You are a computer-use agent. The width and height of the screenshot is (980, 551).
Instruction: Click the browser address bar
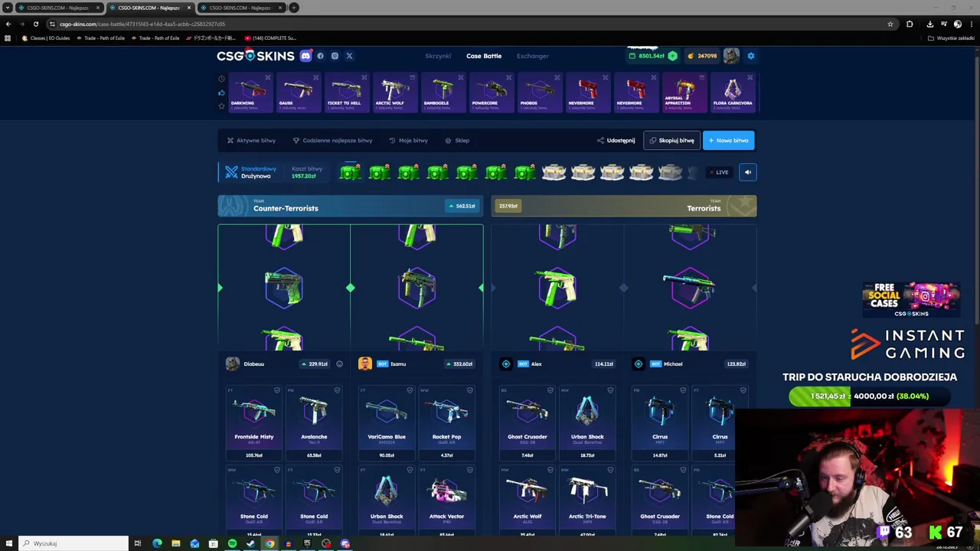point(467,24)
